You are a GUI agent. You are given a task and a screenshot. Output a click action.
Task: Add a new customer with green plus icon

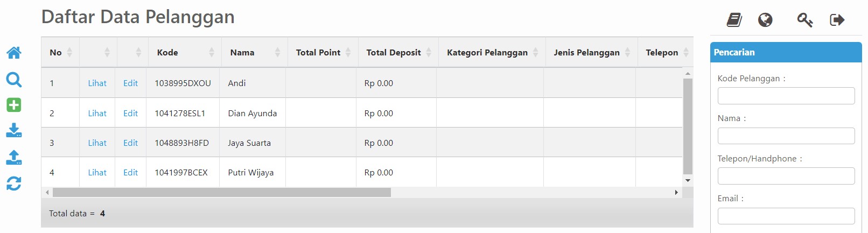click(x=14, y=105)
